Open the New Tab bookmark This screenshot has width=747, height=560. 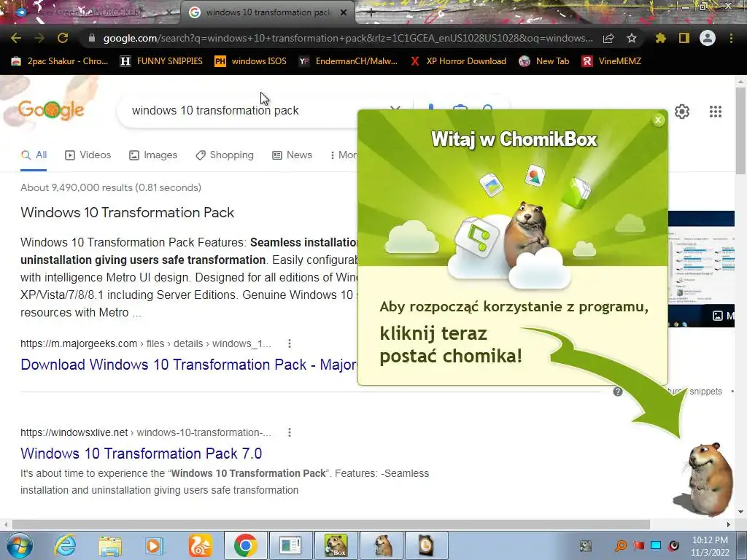(x=544, y=61)
